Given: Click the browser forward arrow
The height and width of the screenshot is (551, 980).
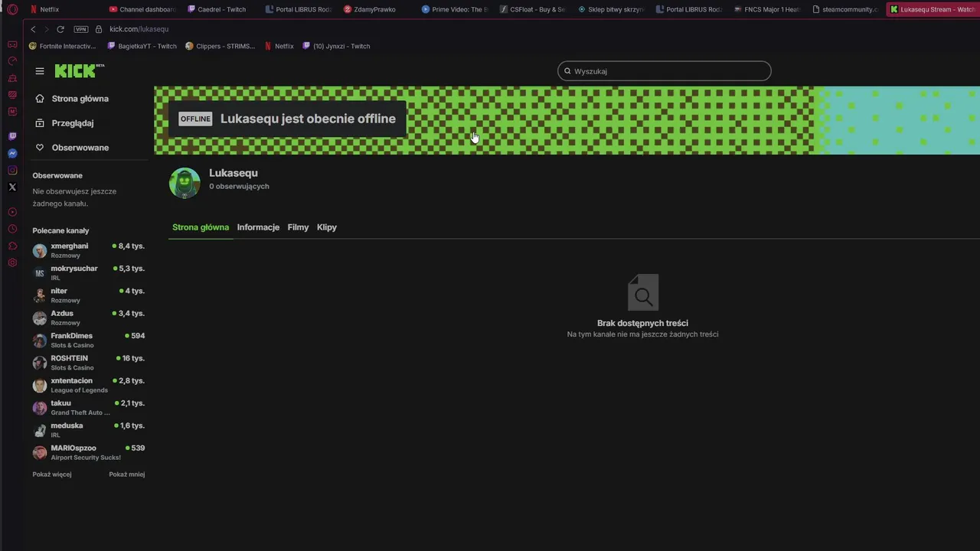Looking at the screenshot, I should [47, 29].
